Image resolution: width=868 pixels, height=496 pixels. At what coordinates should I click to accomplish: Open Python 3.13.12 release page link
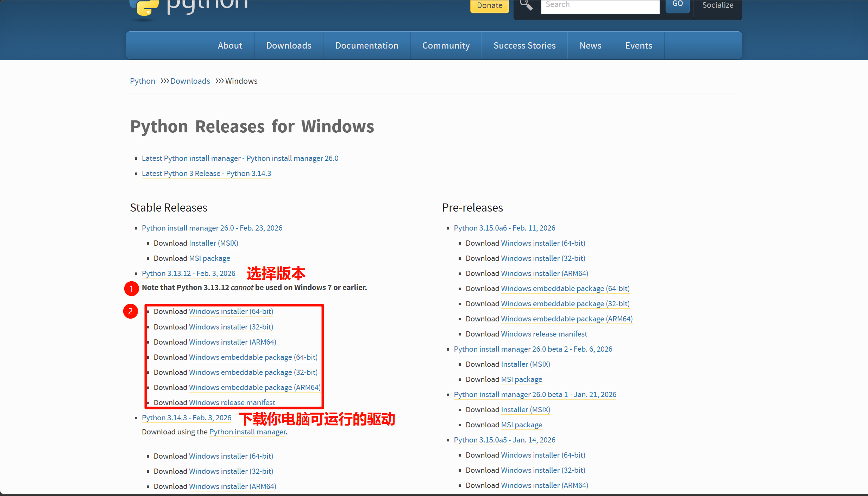tap(188, 274)
